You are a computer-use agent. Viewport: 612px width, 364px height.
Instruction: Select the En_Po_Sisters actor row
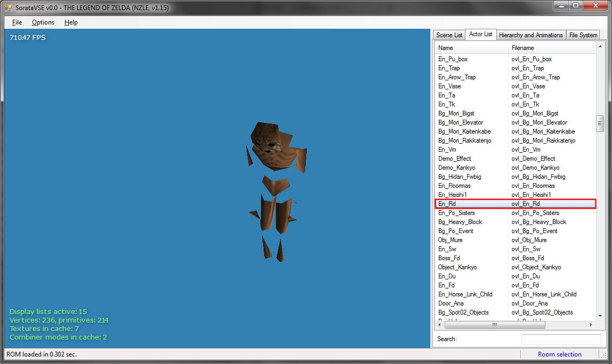(515, 213)
